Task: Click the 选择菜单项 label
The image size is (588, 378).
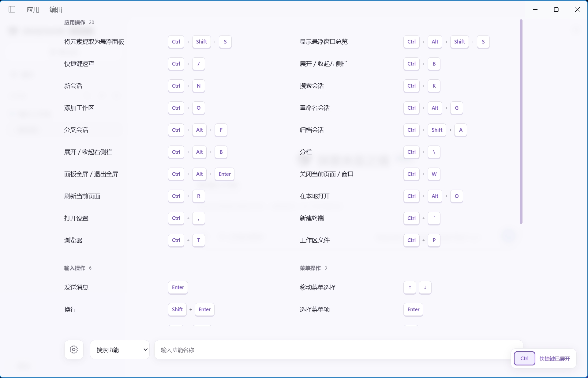Action: [315, 309]
